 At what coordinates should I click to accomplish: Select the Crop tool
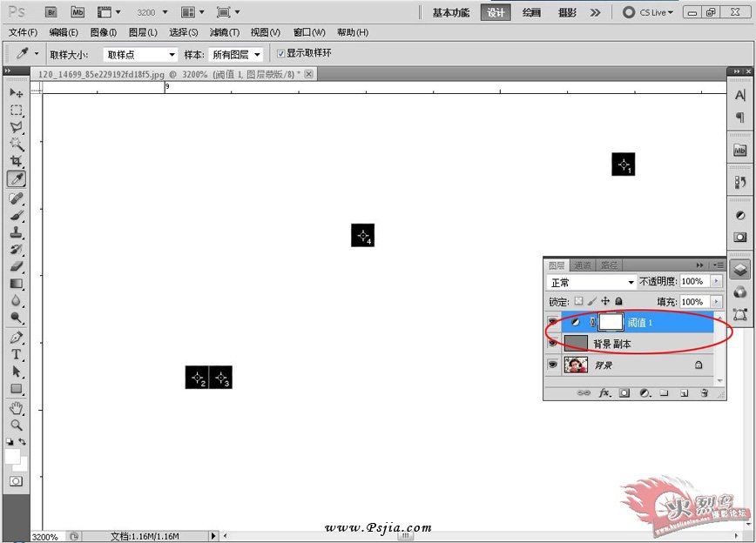pyautogui.click(x=16, y=161)
